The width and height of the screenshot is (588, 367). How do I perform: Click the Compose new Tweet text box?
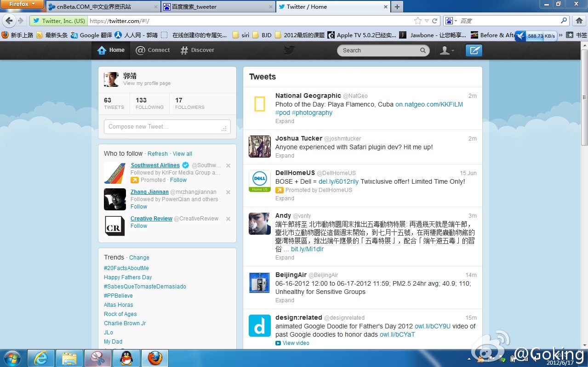[x=167, y=127]
